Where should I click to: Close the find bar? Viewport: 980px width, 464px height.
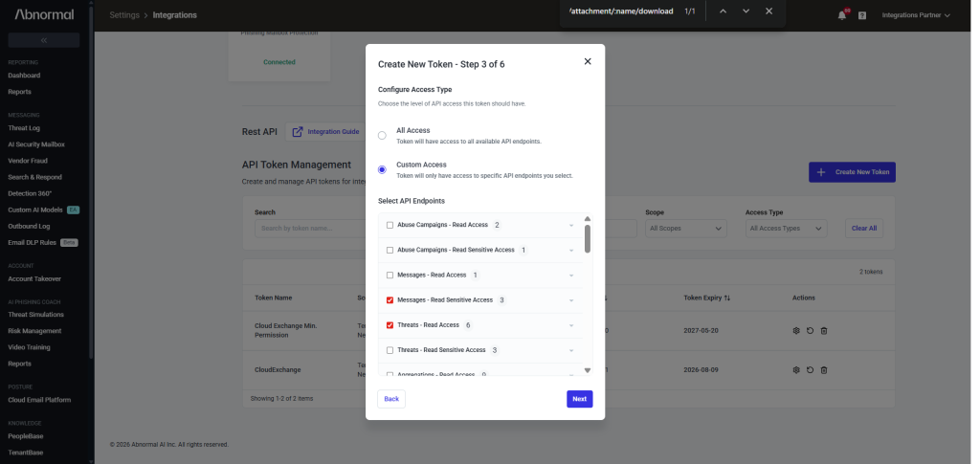pos(768,11)
